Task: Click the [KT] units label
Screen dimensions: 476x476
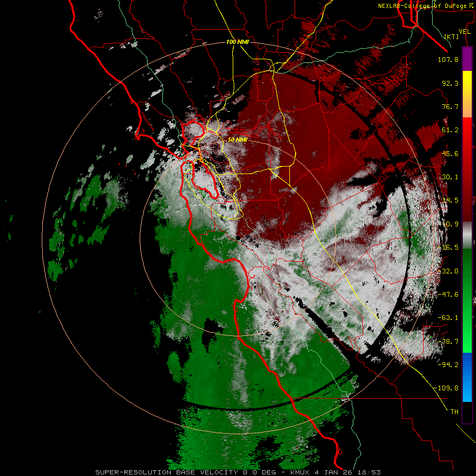Action: (452, 36)
